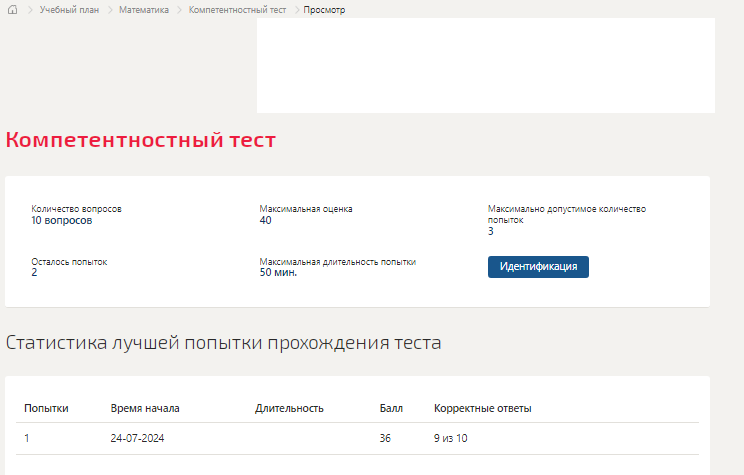This screenshot has height=475, width=744.
Task: Click the Балл column header
Action: (391, 408)
